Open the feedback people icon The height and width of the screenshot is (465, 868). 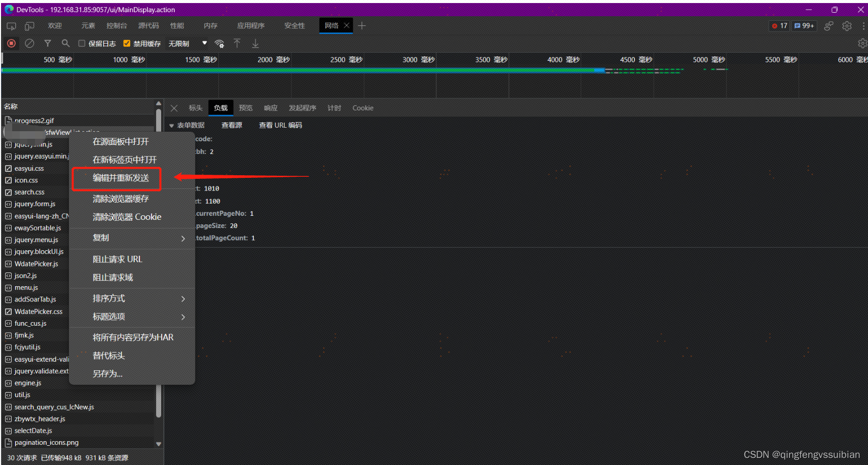pos(828,26)
